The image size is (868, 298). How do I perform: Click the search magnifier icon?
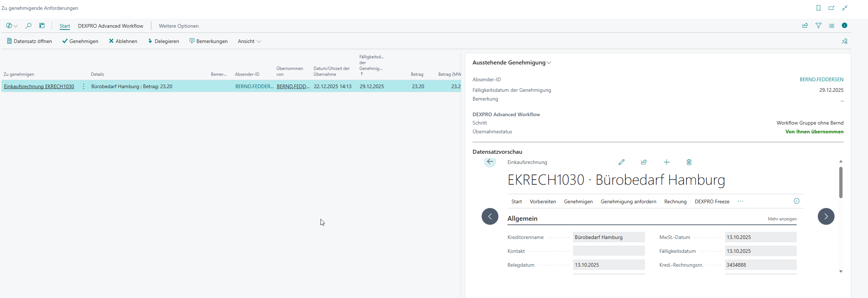28,26
